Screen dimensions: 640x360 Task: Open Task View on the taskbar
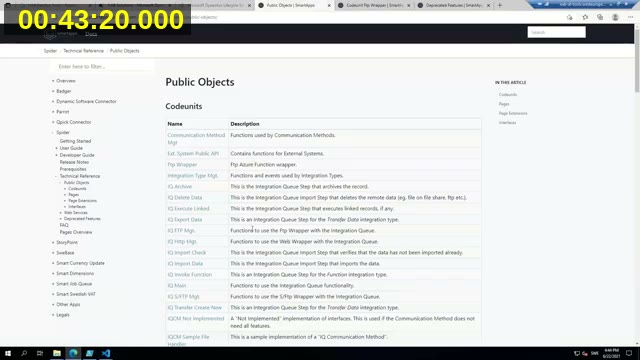(x=40, y=353)
